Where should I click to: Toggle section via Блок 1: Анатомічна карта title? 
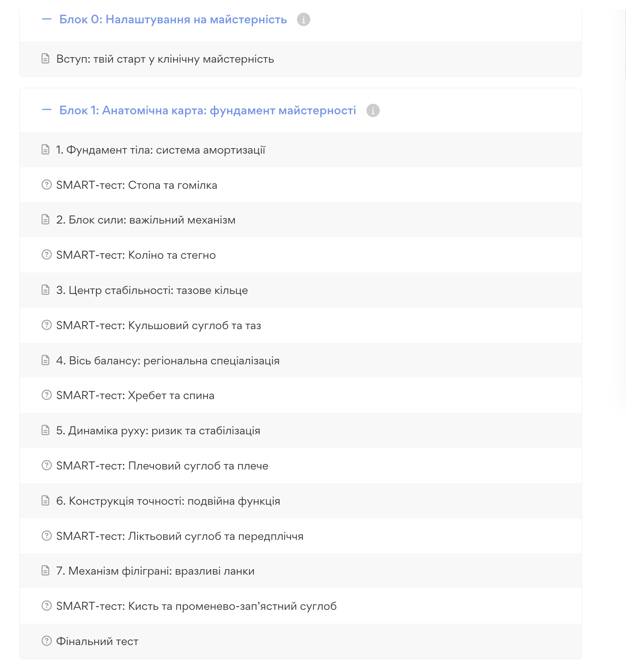click(x=207, y=111)
